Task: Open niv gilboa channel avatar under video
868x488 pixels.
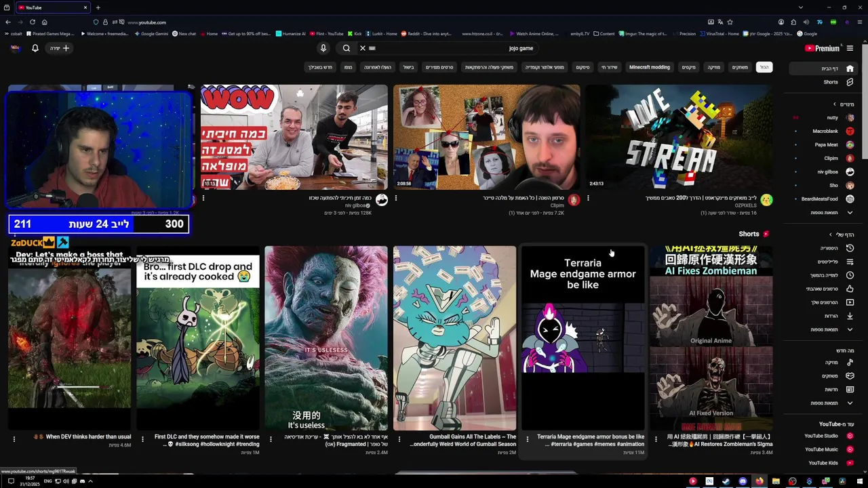Action: pyautogui.click(x=382, y=200)
